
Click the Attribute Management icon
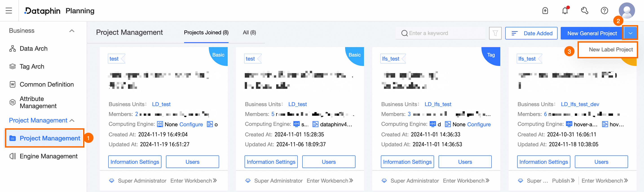(x=13, y=102)
